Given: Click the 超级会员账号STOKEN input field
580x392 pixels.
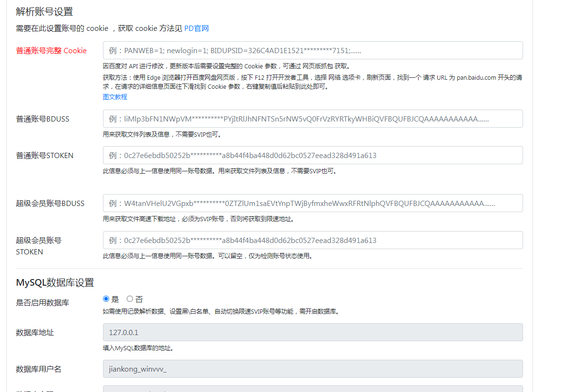Looking at the screenshot, I should pos(313,240).
